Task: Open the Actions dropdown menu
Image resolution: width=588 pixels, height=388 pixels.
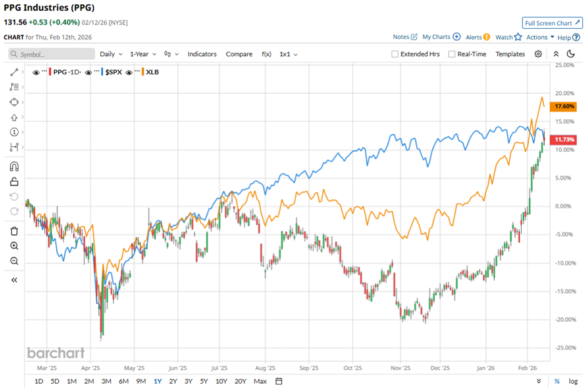Action: [x=540, y=37]
